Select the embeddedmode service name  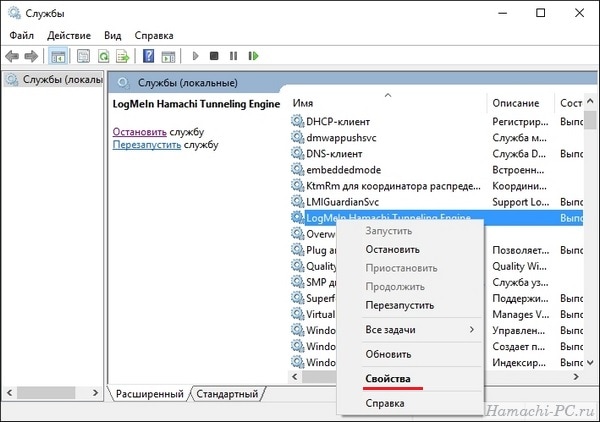click(344, 170)
